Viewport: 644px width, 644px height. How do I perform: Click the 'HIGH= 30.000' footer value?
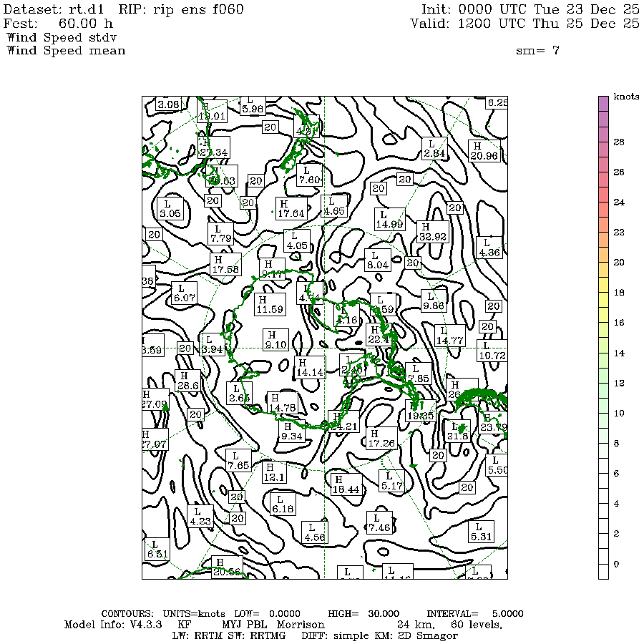[364, 614]
